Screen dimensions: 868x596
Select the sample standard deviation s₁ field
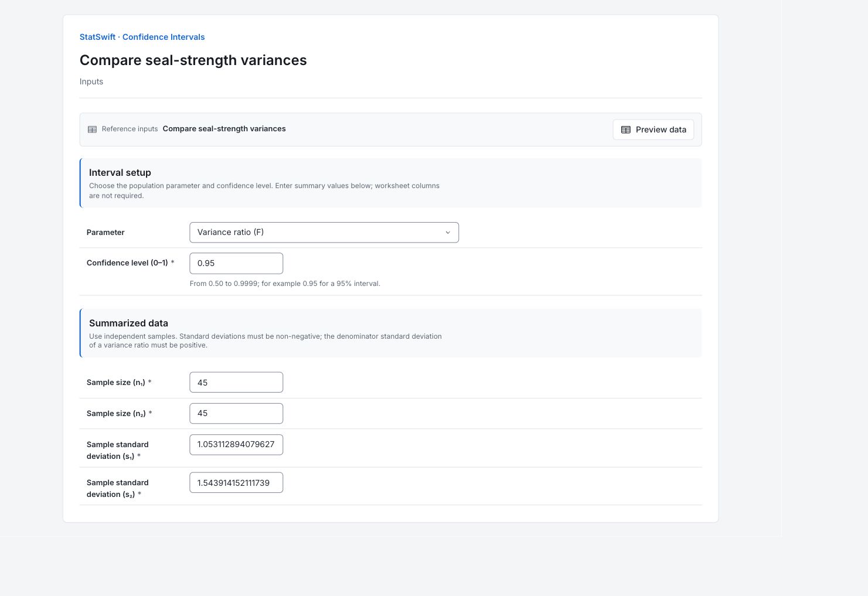[236, 444]
